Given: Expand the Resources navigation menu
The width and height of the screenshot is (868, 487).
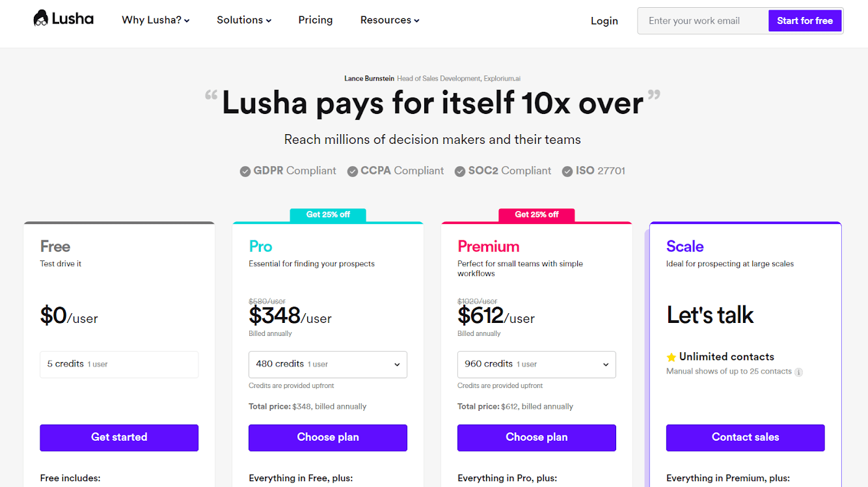Looking at the screenshot, I should 390,20.
